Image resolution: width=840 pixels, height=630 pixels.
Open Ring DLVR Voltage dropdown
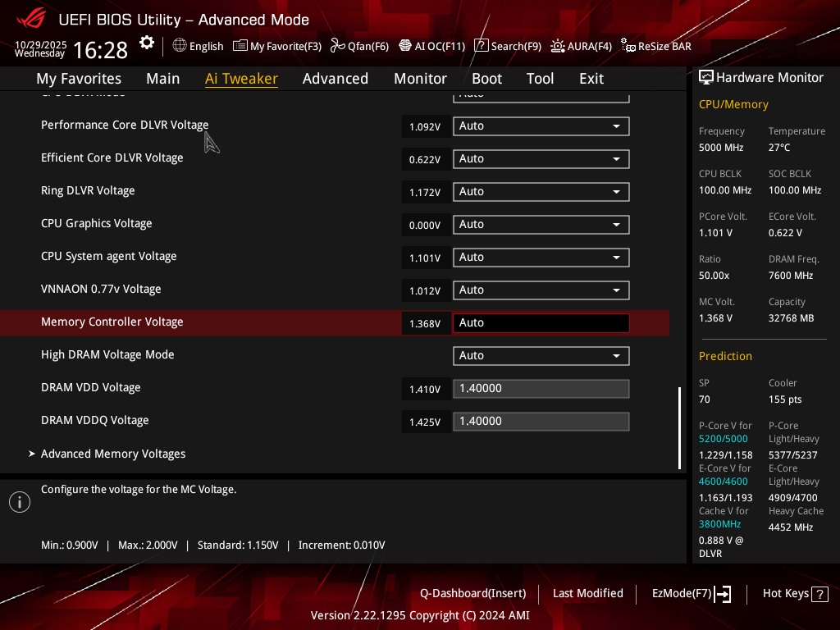[x=541, y=192]
